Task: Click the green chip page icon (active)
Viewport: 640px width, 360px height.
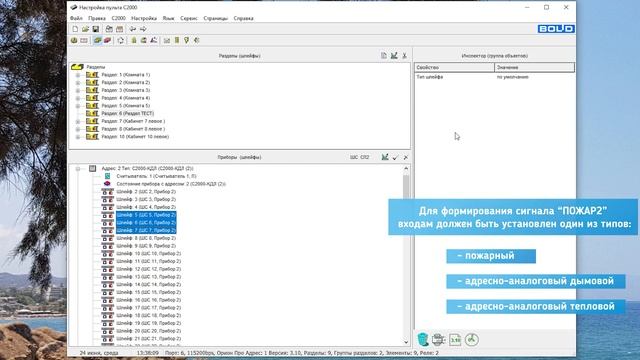Action: tap(98, 40)
